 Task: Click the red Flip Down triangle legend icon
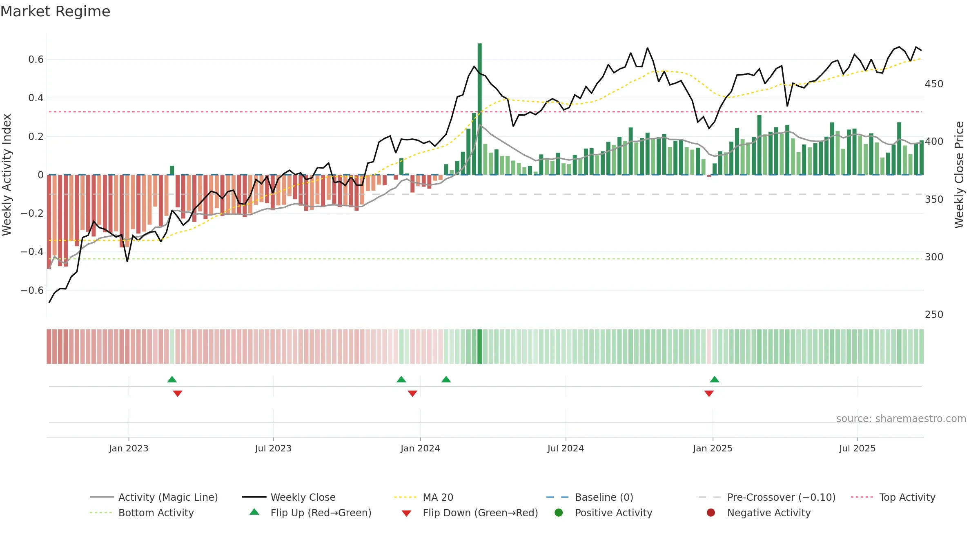[x=406, y=513]
